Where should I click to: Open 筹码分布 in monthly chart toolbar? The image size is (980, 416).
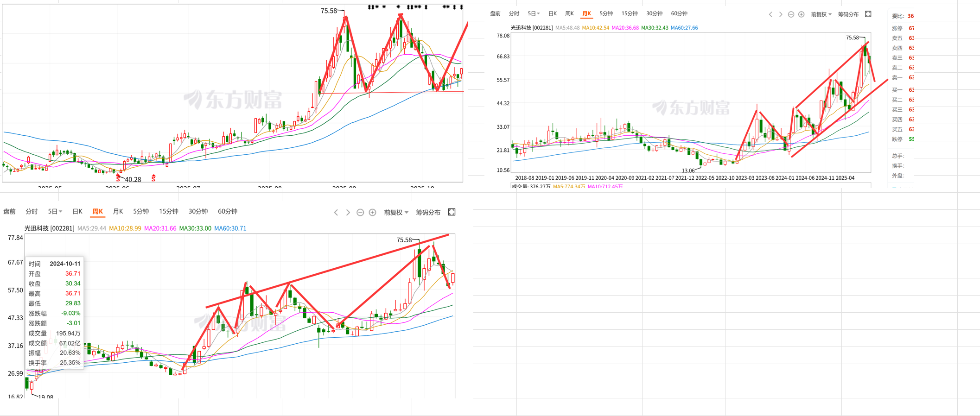848,14
